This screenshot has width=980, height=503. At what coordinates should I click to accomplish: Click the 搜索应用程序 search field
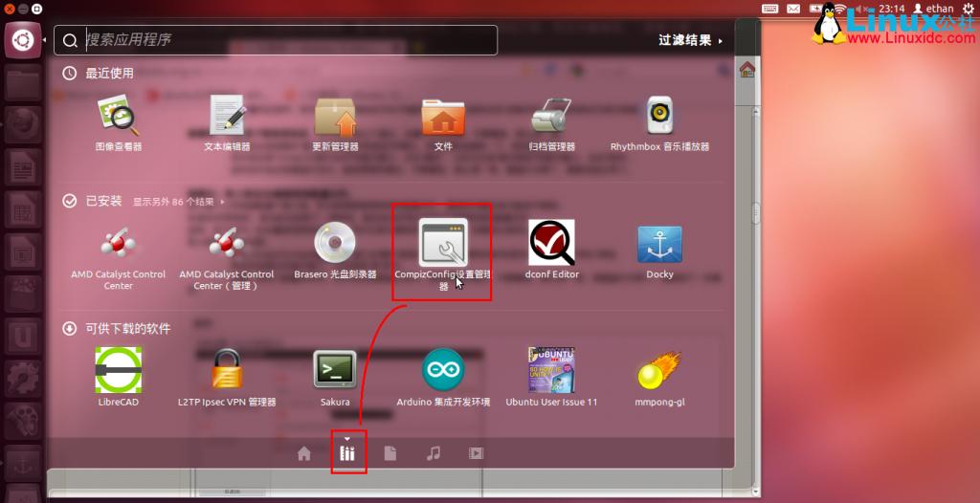pyautogui.click(x=276, y=40)
